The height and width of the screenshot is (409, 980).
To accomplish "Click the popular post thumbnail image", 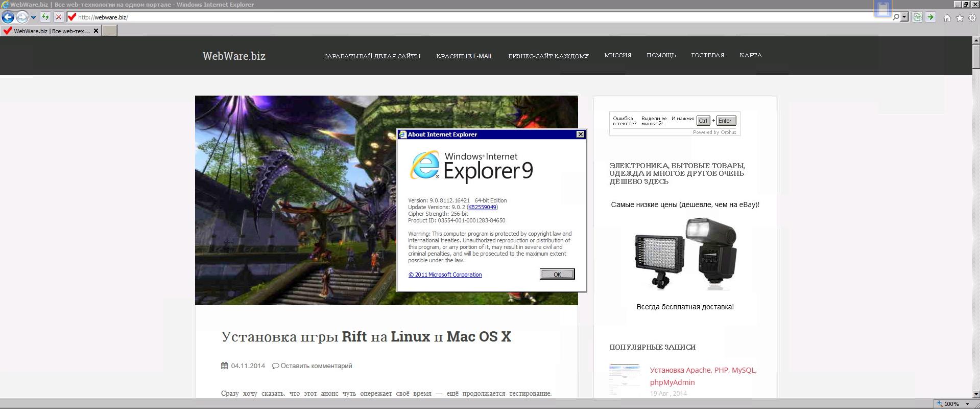I will click(x=624, y=379).
